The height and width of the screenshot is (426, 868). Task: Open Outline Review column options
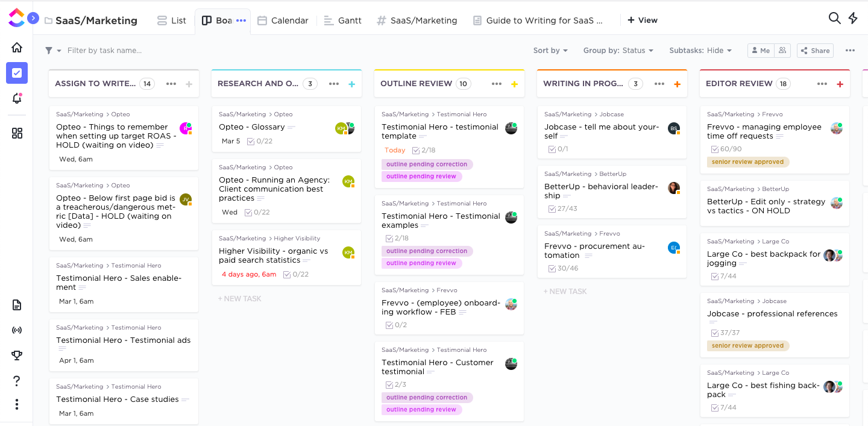click(x=497, y=84)
